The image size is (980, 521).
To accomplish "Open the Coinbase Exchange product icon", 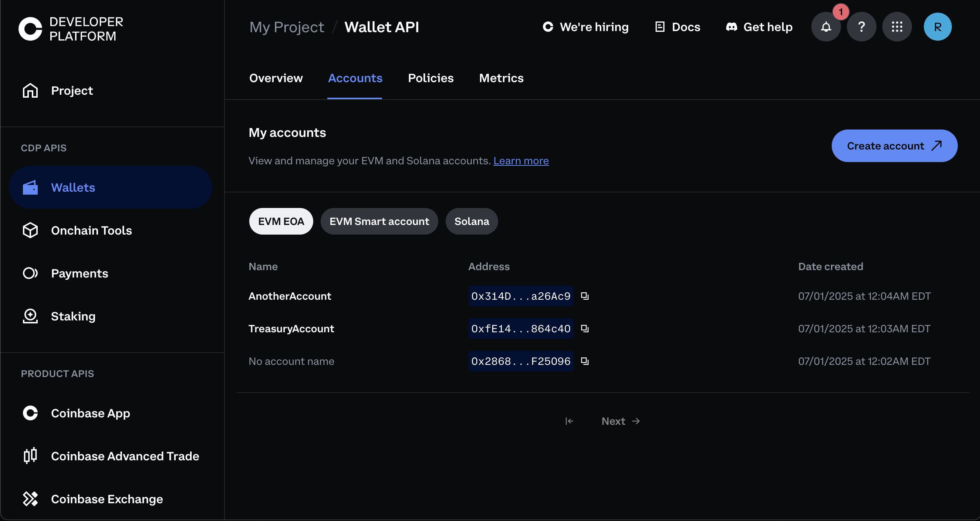I will tap(30, 498).
